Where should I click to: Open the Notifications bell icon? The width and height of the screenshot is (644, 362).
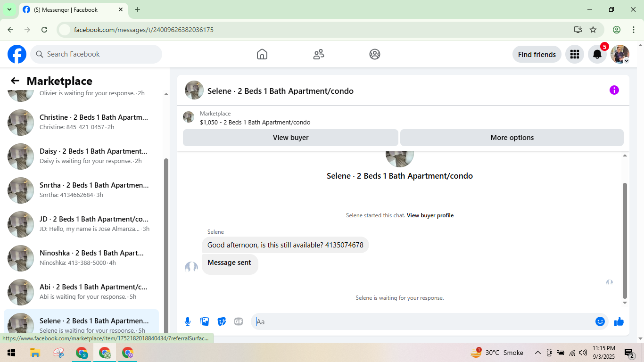tap(597, 54)
